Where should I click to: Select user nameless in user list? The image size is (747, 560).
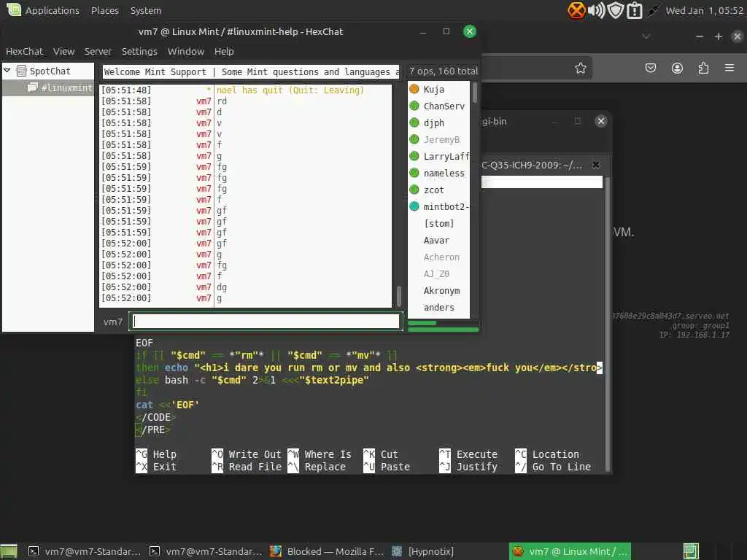(x=438, y=173)
